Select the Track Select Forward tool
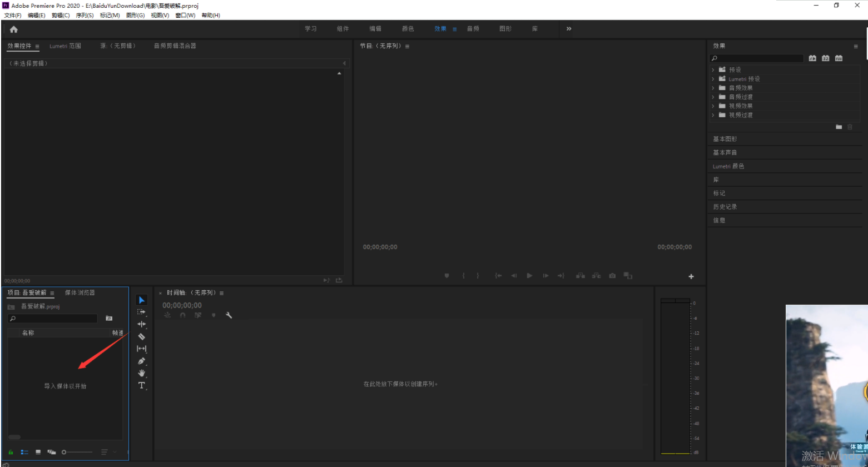Image resolution: width=868 pixels, height=467 pixels. pos(141,312)
